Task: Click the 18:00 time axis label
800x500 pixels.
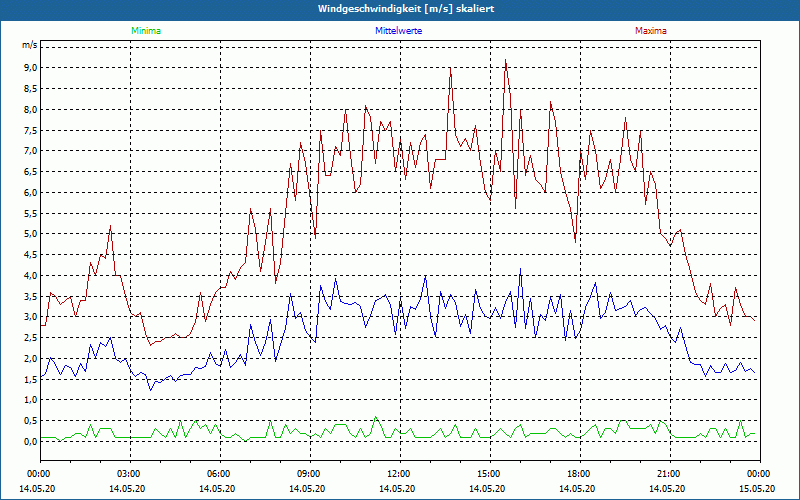Action: [581, 474]
